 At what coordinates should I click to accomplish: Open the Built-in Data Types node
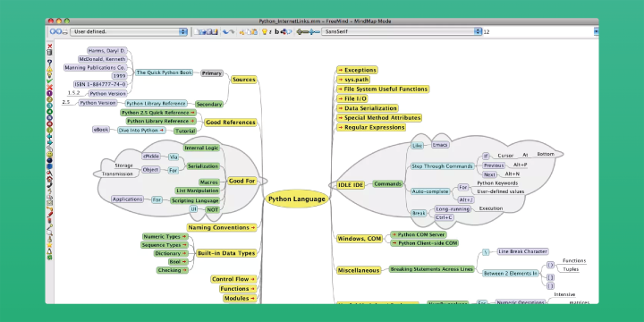click(x=226, y=253)
